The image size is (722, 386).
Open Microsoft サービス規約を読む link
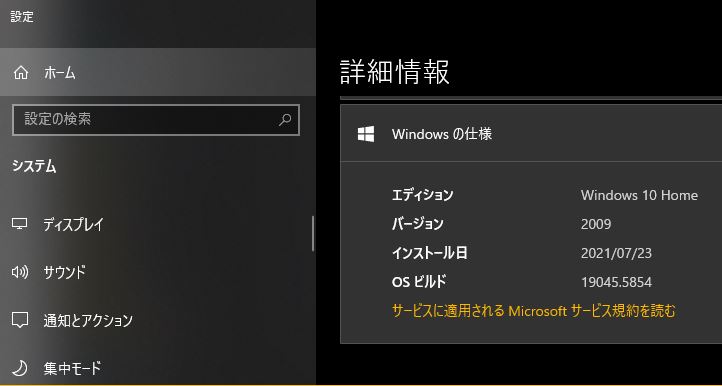[x=534, y=311]
